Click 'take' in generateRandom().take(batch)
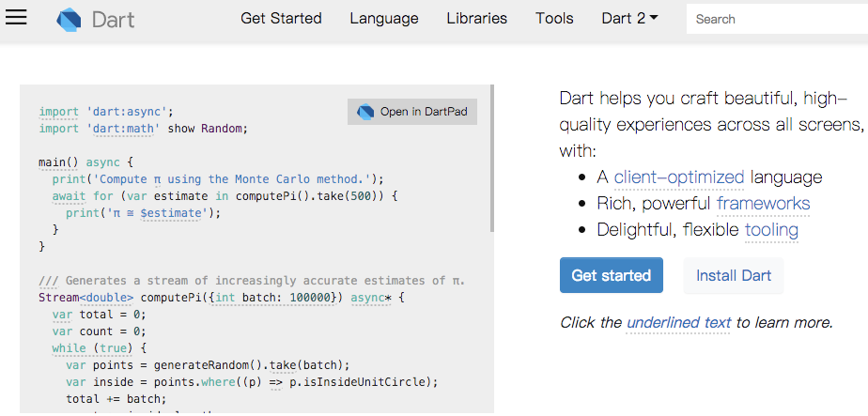868x416 pixels. 283,365
